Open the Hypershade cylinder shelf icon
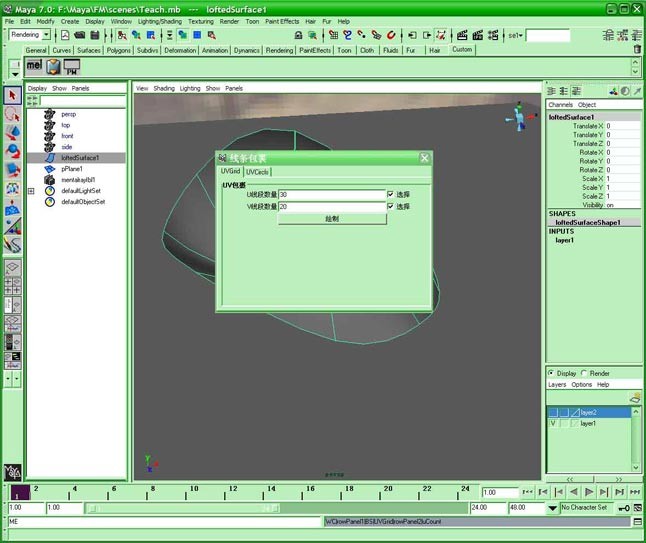 53,66
